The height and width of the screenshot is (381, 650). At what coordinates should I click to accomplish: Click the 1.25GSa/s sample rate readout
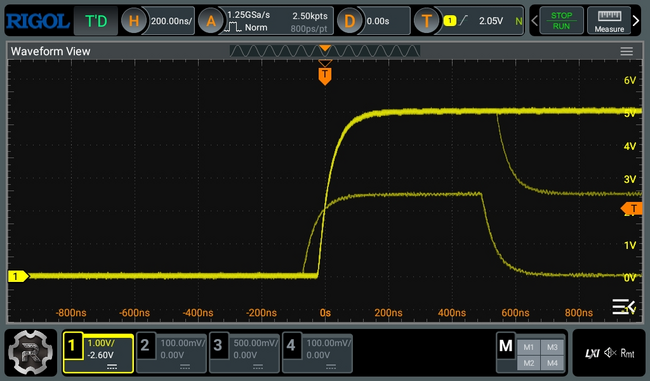[248, 15]
